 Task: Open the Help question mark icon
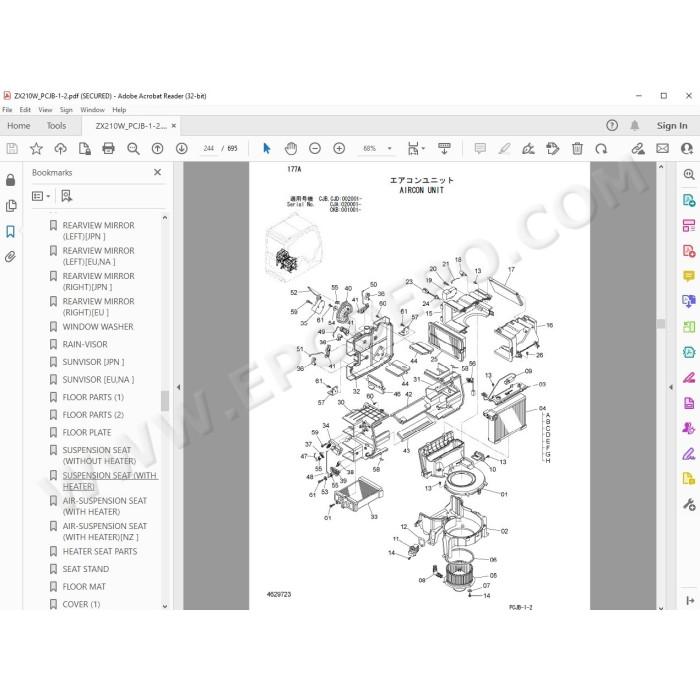pos(612,125)
